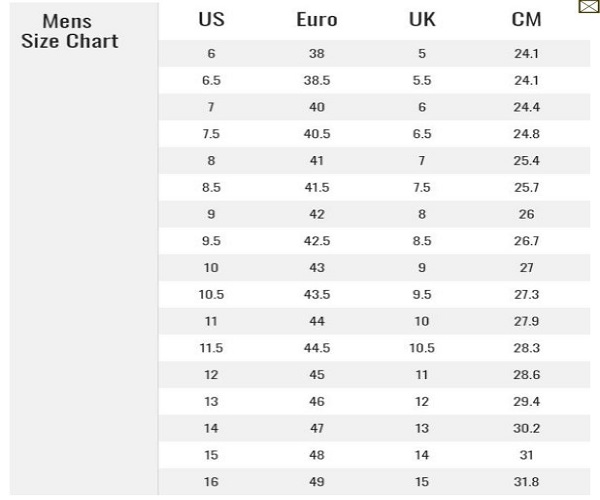Select Euro size 41.5 cell
600x500 pixels.
[x=317, y=187]
